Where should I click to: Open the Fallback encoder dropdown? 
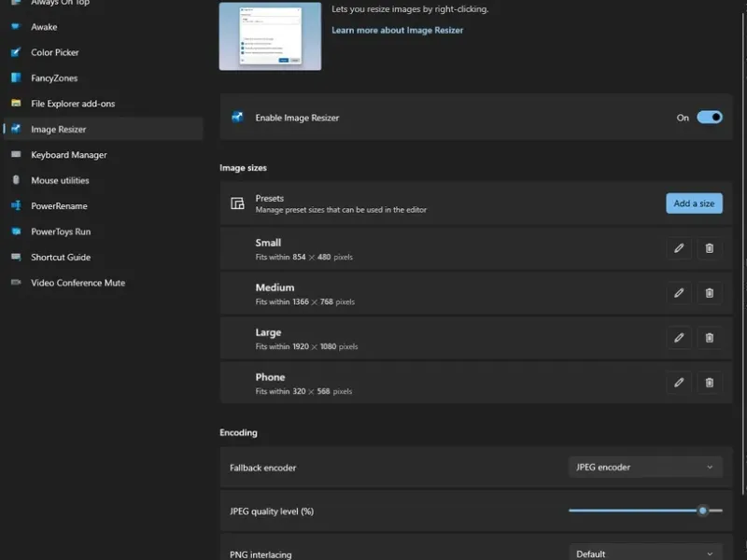[x=645, y=468]
